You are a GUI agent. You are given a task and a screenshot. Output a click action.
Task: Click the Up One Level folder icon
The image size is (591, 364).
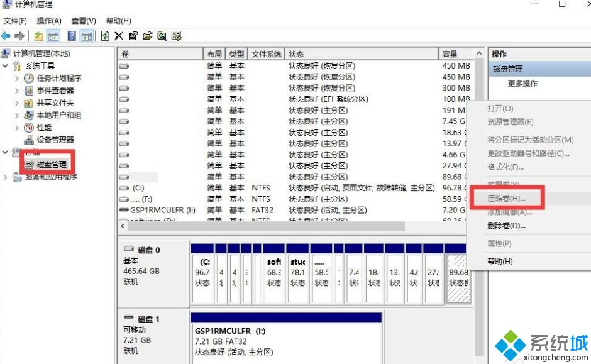[39, 36]
